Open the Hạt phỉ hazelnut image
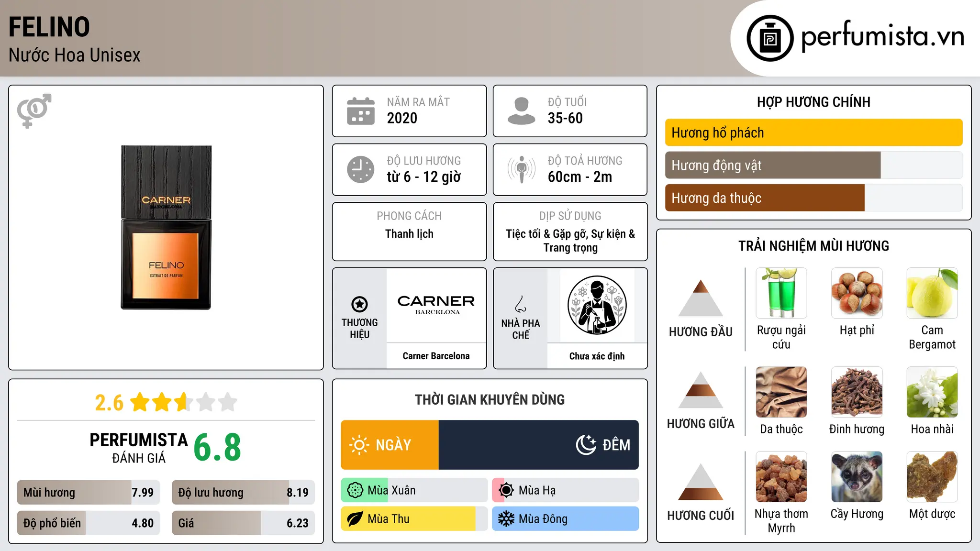The image size is (980, 551). point(857,293)
